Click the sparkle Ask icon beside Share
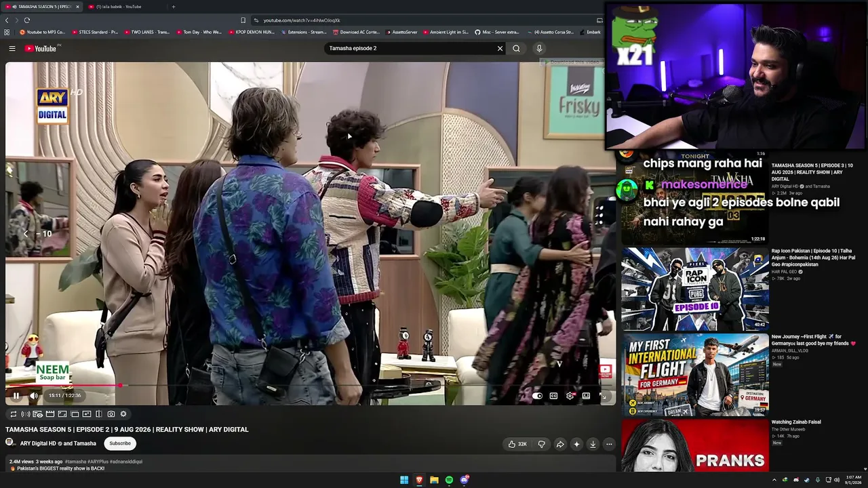868x488 pixels. (576, 444)
